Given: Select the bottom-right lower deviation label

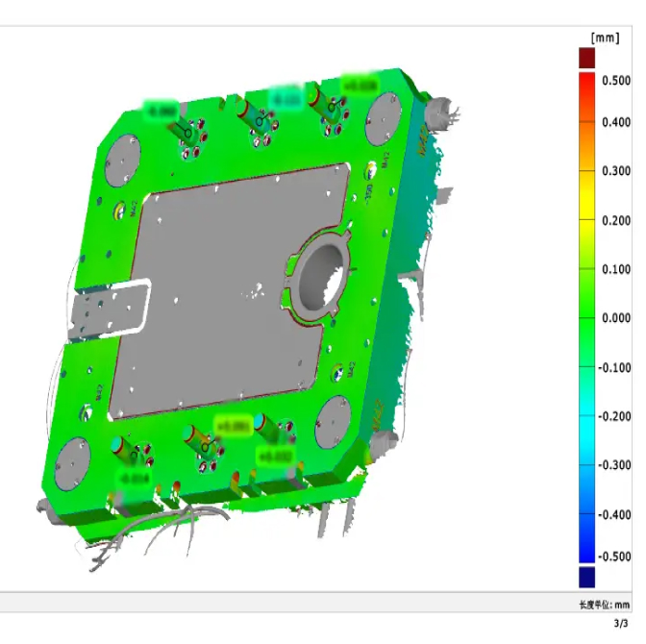Looking at the screenshot, I should [276, 456].
